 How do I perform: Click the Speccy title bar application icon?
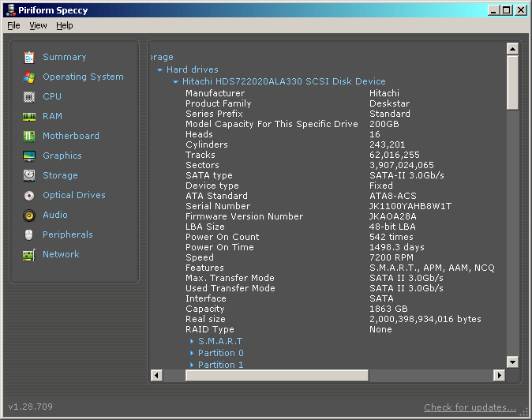(x=11, y=10)
